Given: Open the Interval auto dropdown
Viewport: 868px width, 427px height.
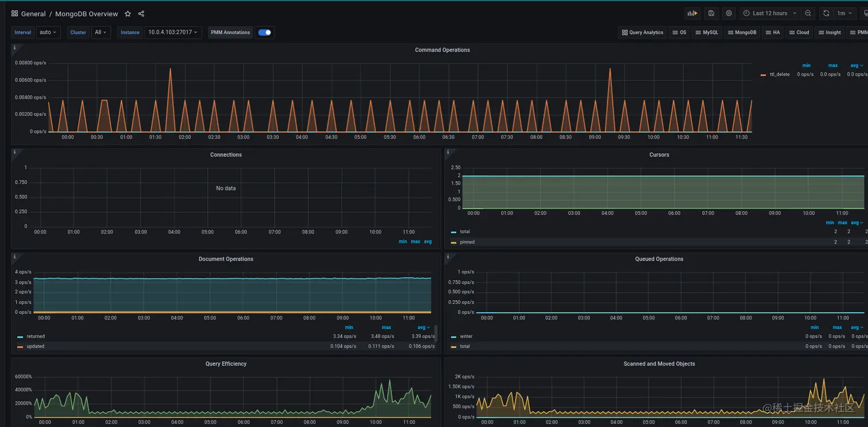Looking at the screenshot, I should pyautogui.click(x=48, y=33).
